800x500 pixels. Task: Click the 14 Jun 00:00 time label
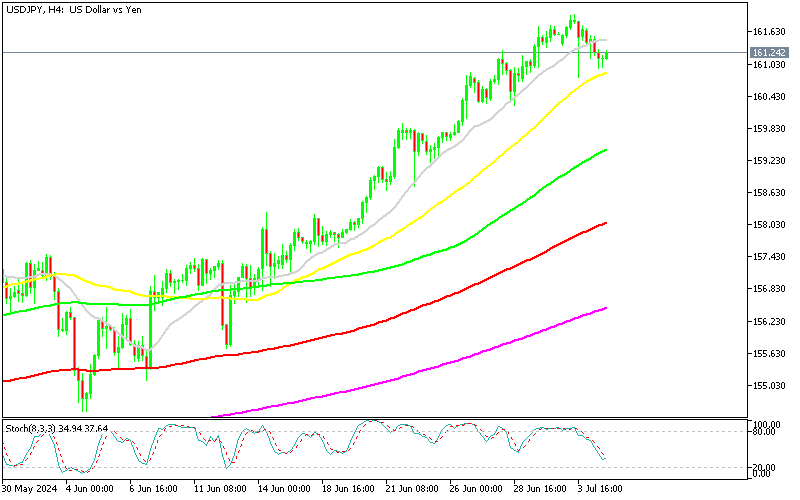(284, 489)
